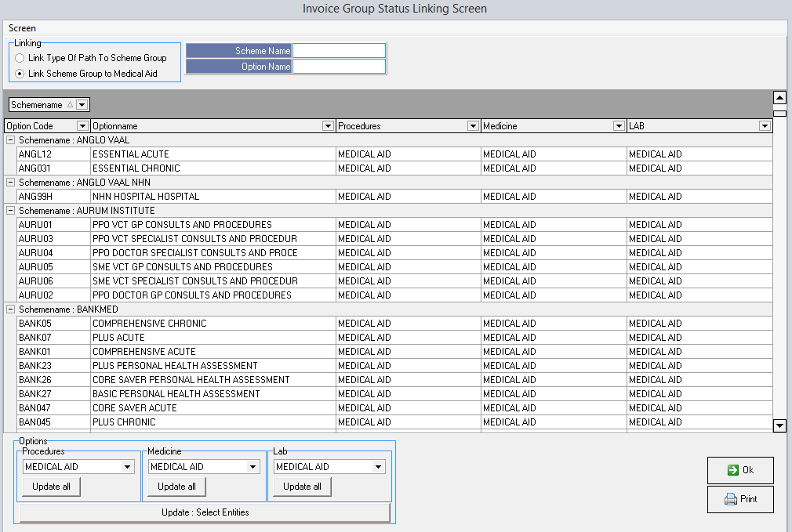The height and width of the screenshot is (532, 792).
Task: Open the Medicine column filter arrow
Action: [x=619, y=126]
